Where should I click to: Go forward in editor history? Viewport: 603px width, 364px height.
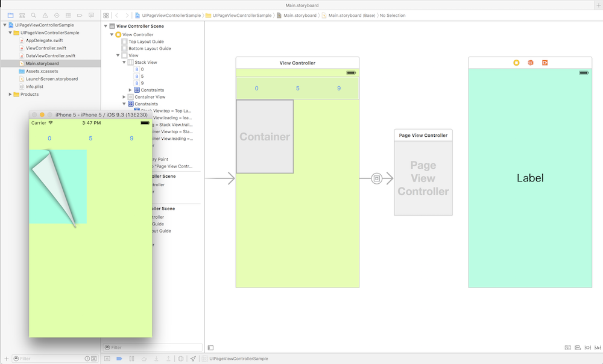pyautogui.click(x=127, y=16)
